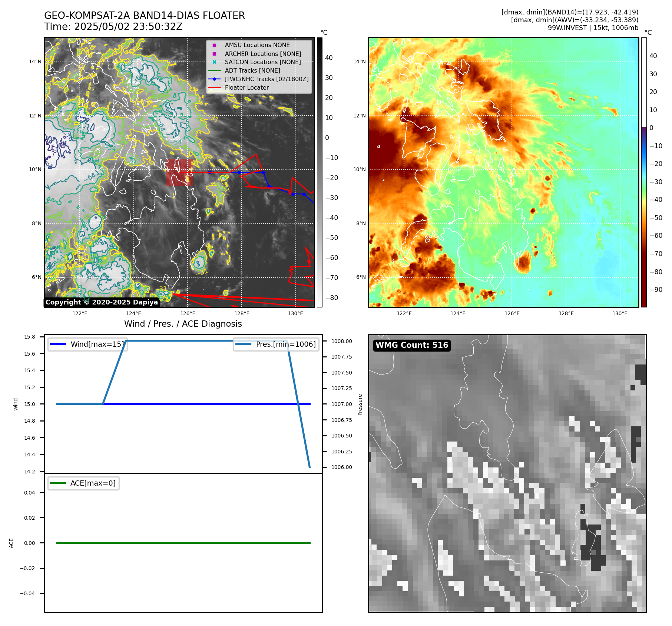Screen dimensions: 672x626
Task: Click the AMSU Locations NONE legend entry
Action: [x=257, y=45]
